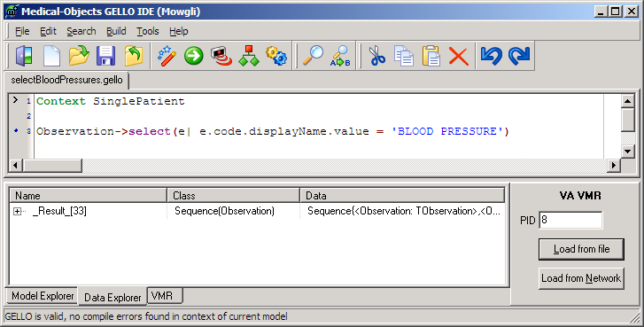Click the Load from file button

[581, 249]
